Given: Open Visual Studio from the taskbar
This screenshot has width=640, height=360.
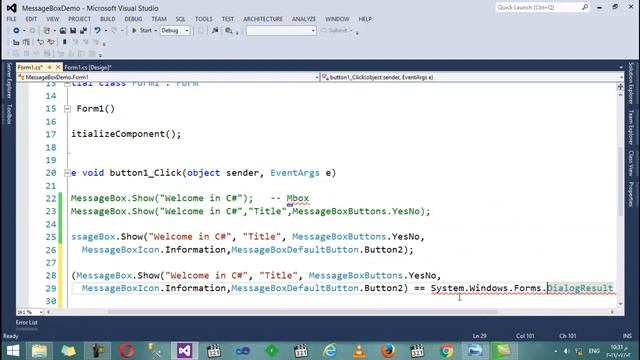Looking at the screenshot, I should 184,351.
